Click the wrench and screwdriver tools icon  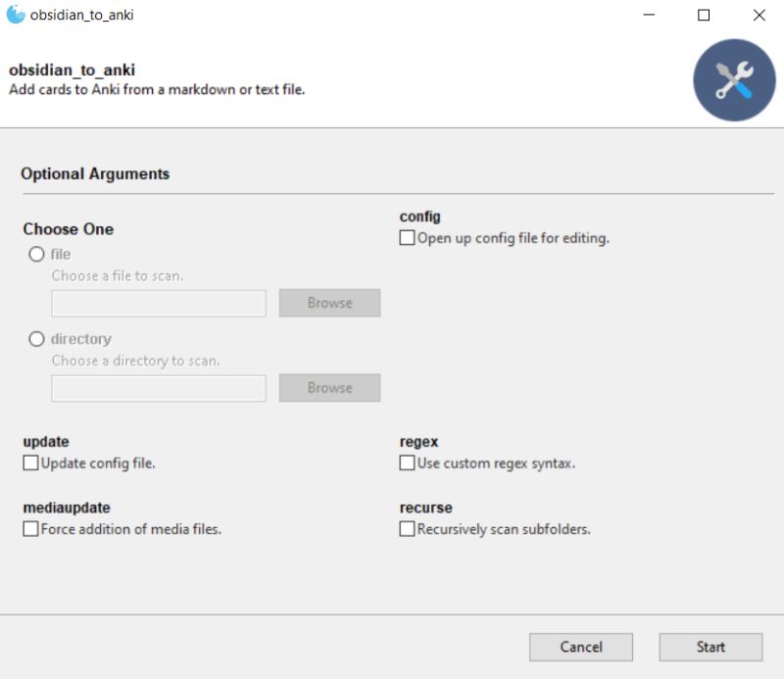tap(734, 80)
